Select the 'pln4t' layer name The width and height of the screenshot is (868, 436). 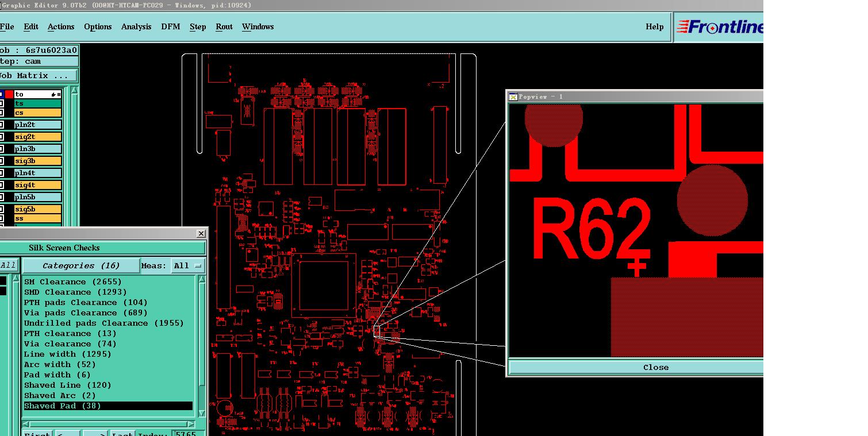pos(38,173)
